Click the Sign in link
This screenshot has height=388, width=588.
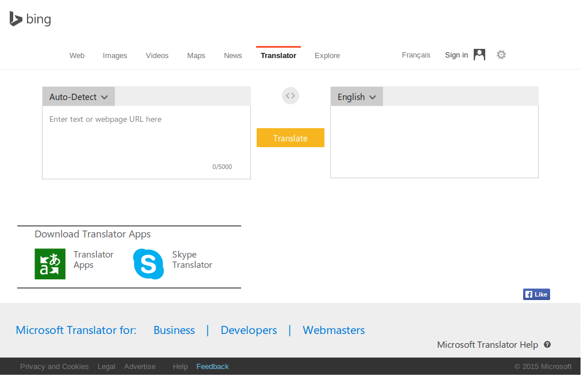tap(457, 55)
